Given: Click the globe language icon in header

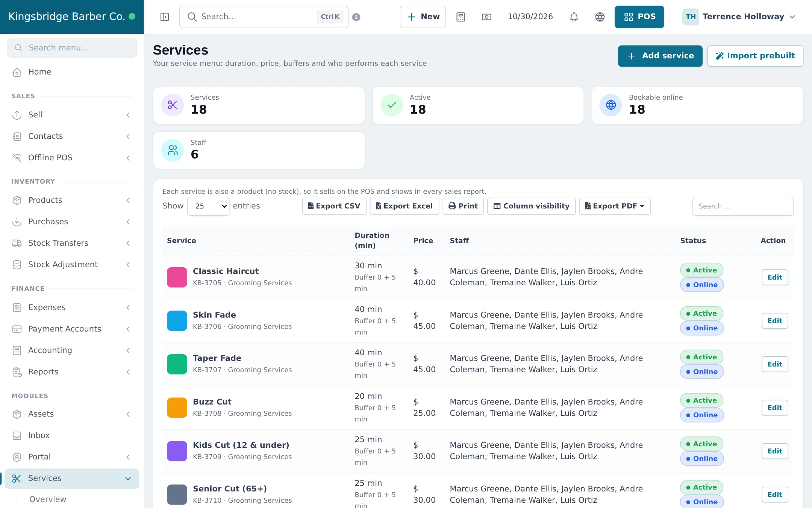Looking at the screenshot, I should click(x=600, y=17).
